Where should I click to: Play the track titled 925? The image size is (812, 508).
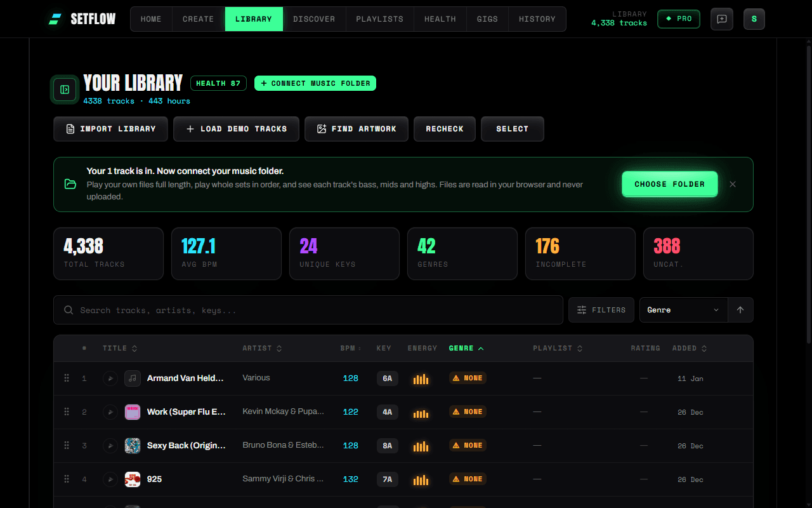point(110,479)
